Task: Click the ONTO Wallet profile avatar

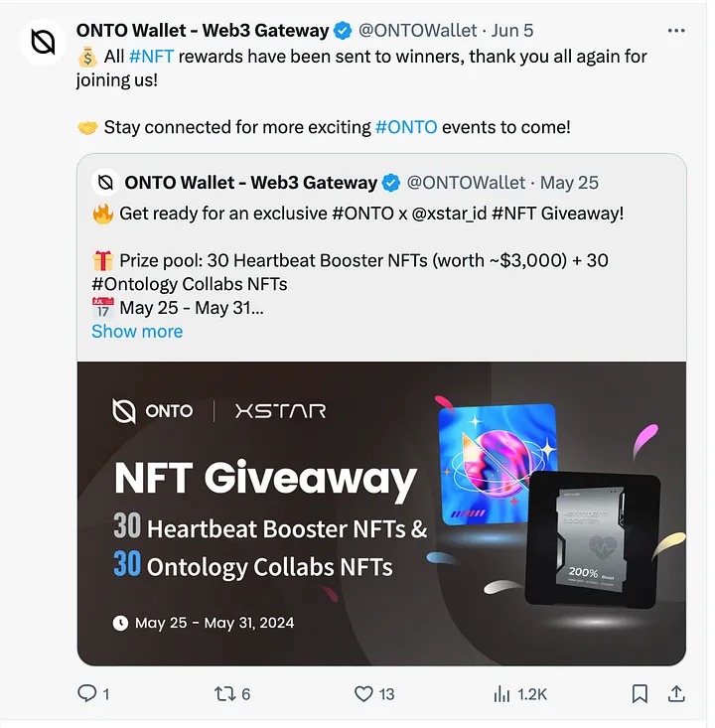Action: pos(43,42)
